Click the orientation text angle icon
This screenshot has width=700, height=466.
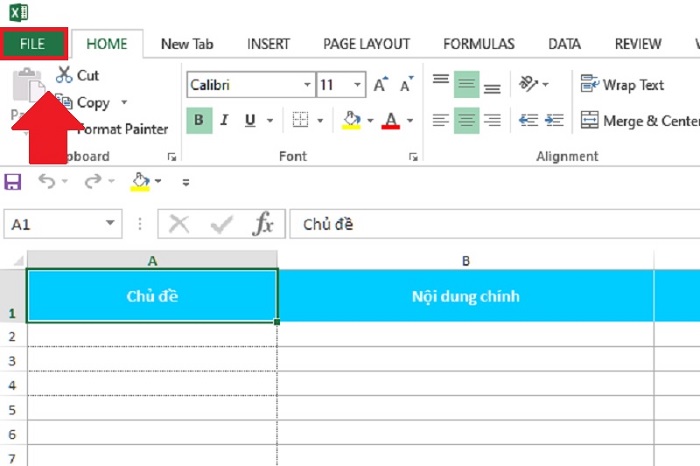click(529, 84)
